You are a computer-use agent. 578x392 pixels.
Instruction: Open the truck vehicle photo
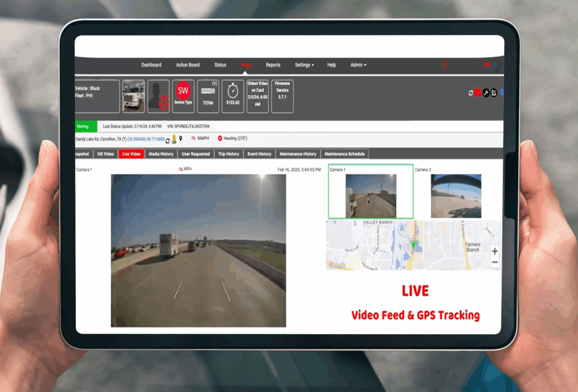134,96
